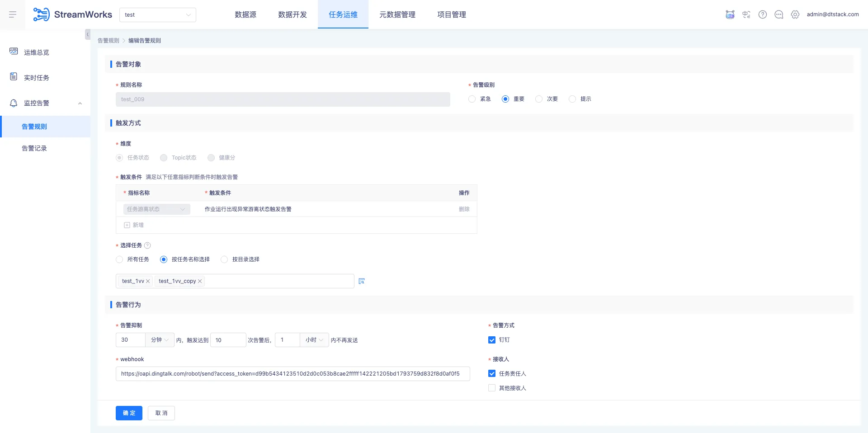Image resolution: width=868 pixels, height=433 pixels.
Task: Click the 实时任务 sidebar icon
Action: [x=13, y=76]
